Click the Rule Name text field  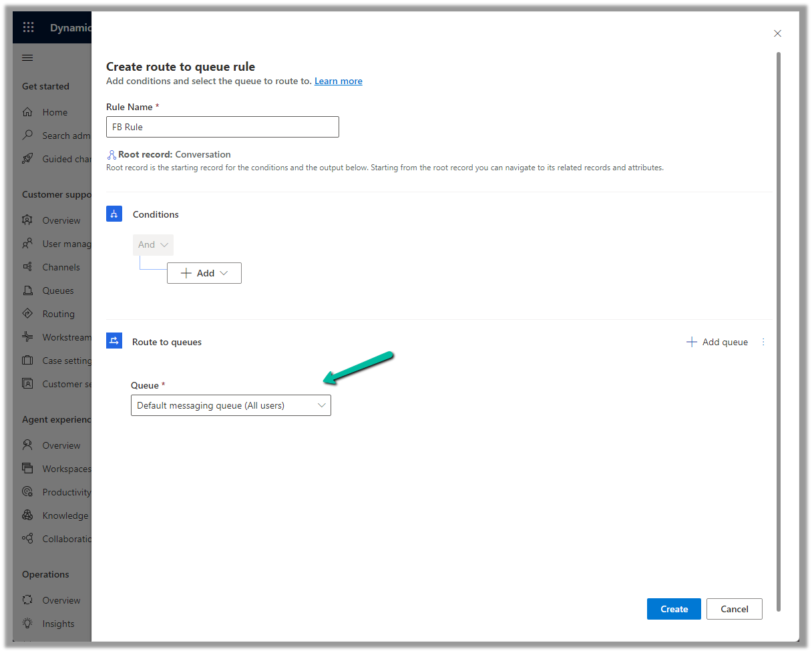(222, 127)
